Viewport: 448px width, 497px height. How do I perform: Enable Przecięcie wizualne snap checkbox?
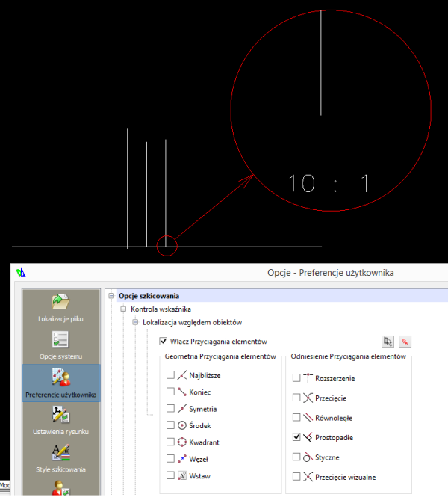296,476
